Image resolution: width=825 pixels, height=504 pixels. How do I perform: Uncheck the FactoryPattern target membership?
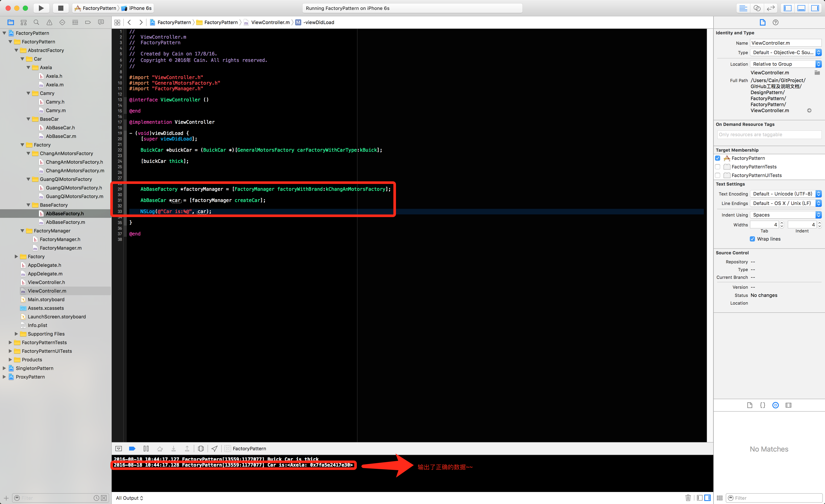[718, 158]
